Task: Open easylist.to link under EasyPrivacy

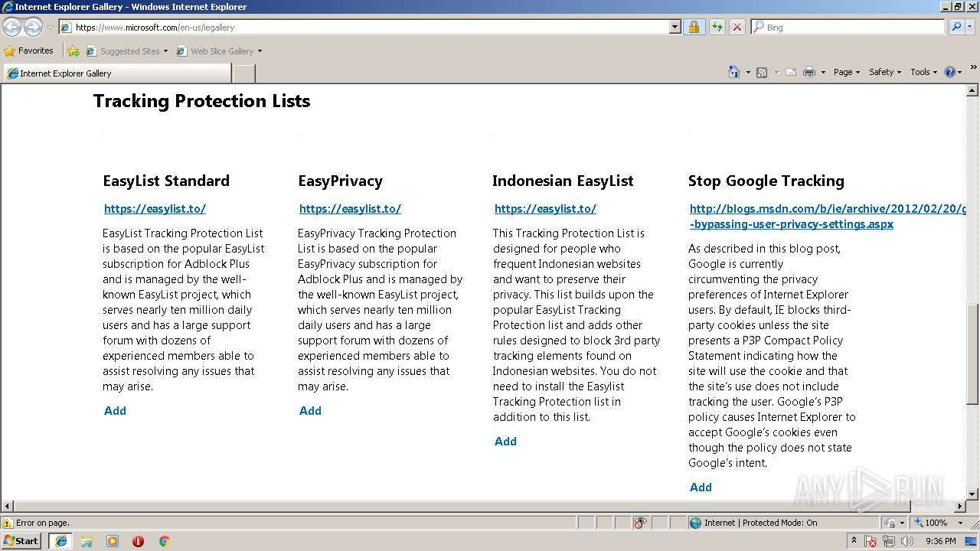Action: click(350, 209)
